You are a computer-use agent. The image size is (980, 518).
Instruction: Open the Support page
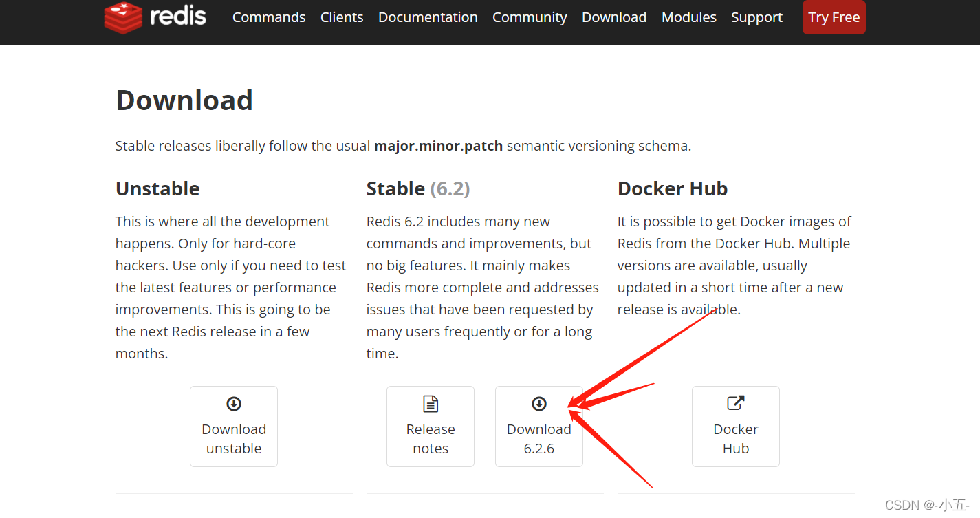(x=756, y=17)
